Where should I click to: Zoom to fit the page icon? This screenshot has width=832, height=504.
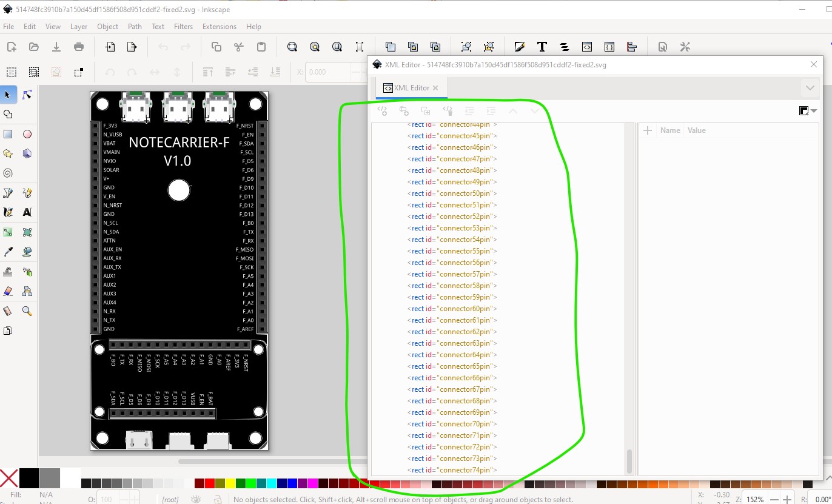pos(337,47)
